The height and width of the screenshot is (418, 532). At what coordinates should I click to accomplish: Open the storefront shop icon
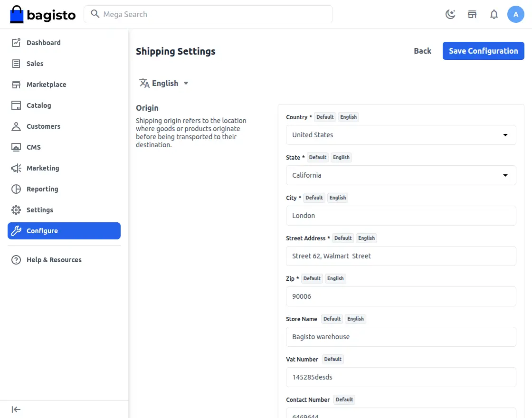[x=472, y=14]
